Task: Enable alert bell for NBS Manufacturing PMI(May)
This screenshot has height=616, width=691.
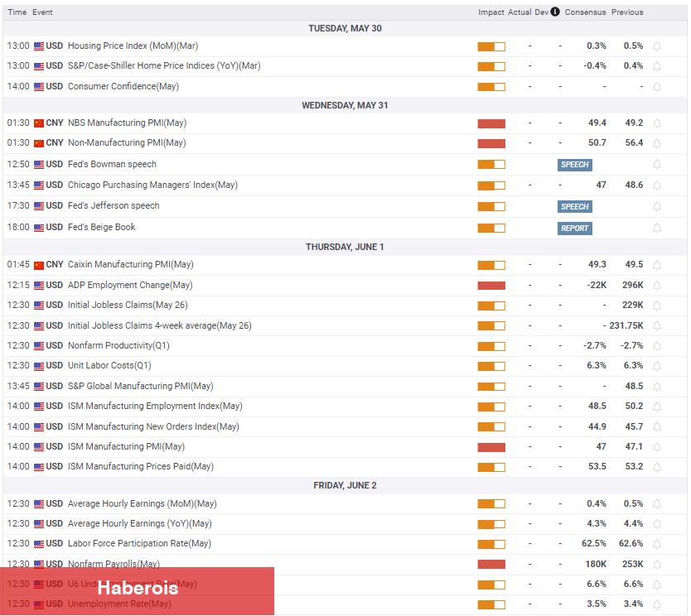Action: click(x=657, y=123)
